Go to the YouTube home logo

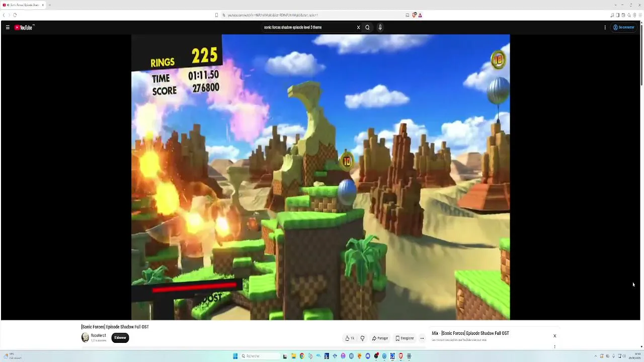click(x=24, y=28)
